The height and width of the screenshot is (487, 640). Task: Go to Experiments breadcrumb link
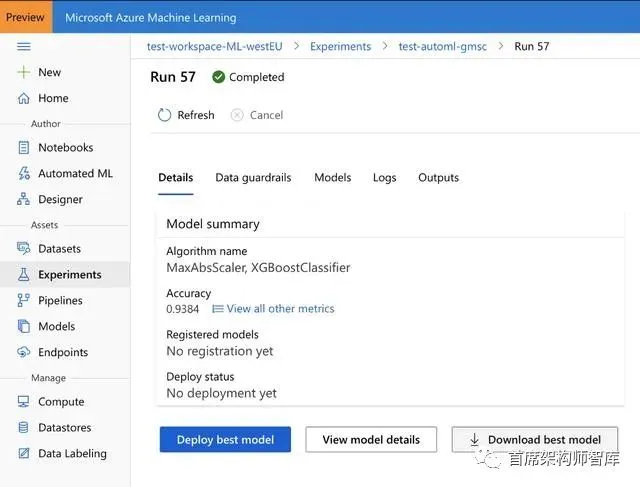tap(340, 46)
